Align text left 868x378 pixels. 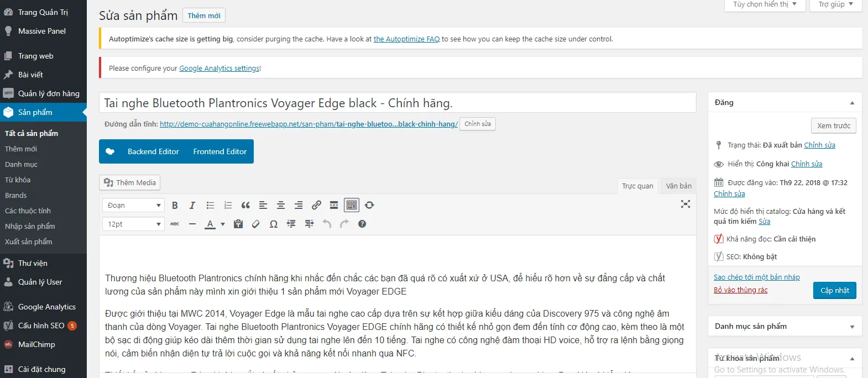[x=263, y=205]
